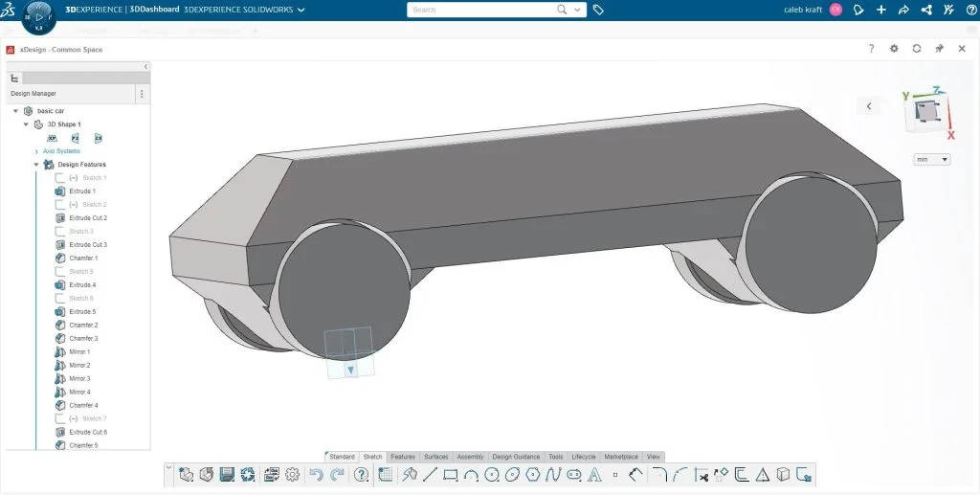The width and height of the screenshot is (980, 495).
Task: Click the Sketch grid icon
Action: [x=386, y=475]
